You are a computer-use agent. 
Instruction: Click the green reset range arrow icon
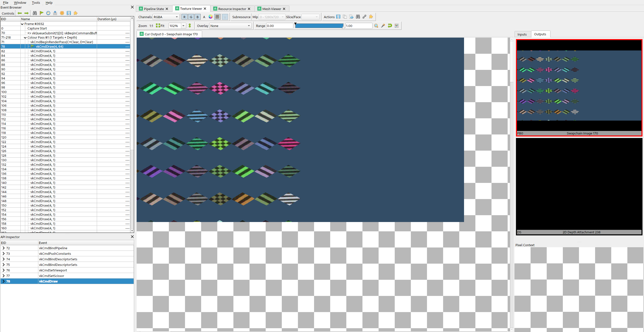pos(390,26)
